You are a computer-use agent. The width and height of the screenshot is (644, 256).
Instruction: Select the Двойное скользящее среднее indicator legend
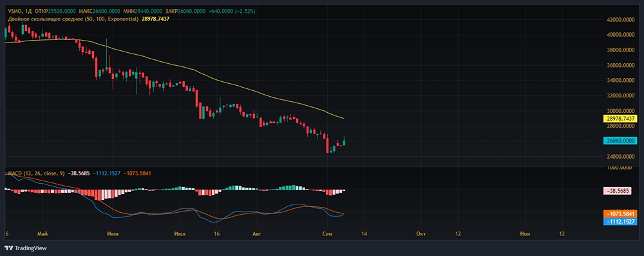(x=73, y=19)
